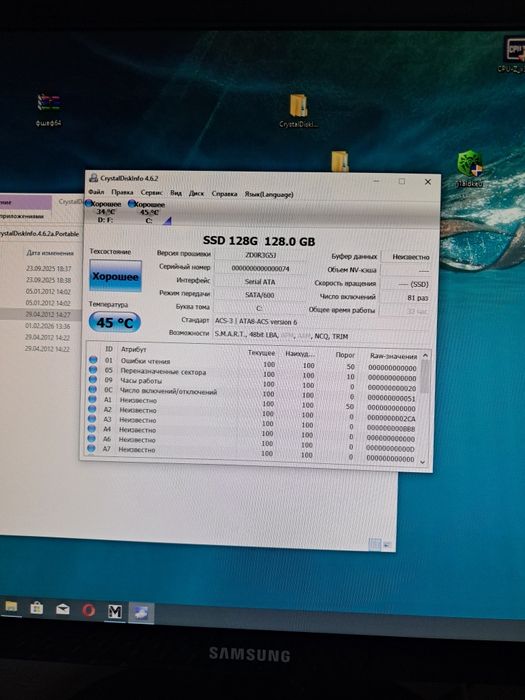Click the 45 °C temperature button
Screen dimensions: 525x700
(x=115, y=322)
